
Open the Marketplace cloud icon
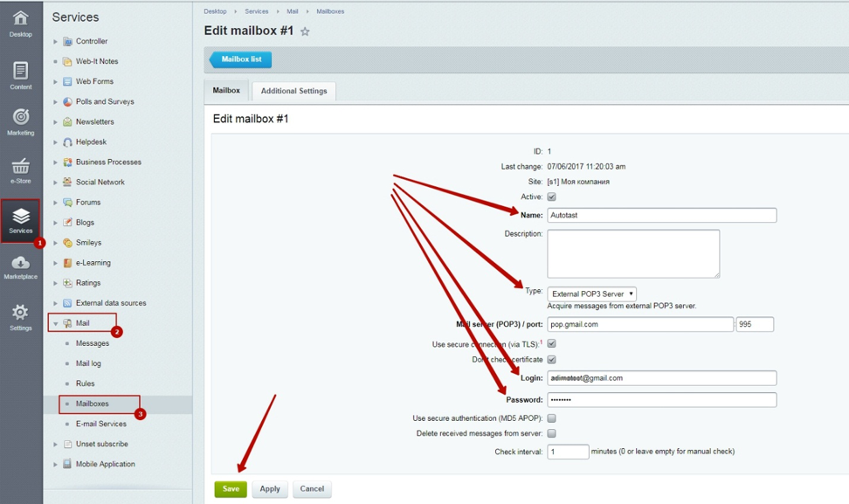tap(21, 263)
